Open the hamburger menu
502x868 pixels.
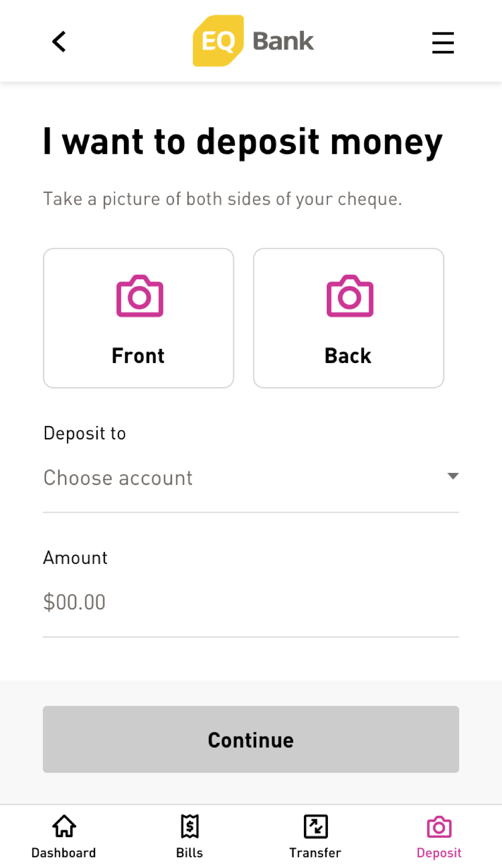coord(442,43)
